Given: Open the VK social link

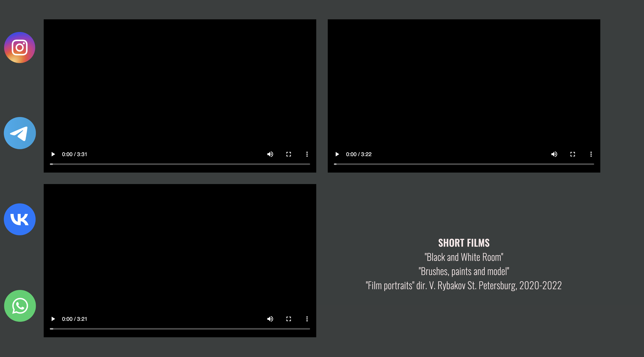Looking at the screenshot, I should point(20,219).
